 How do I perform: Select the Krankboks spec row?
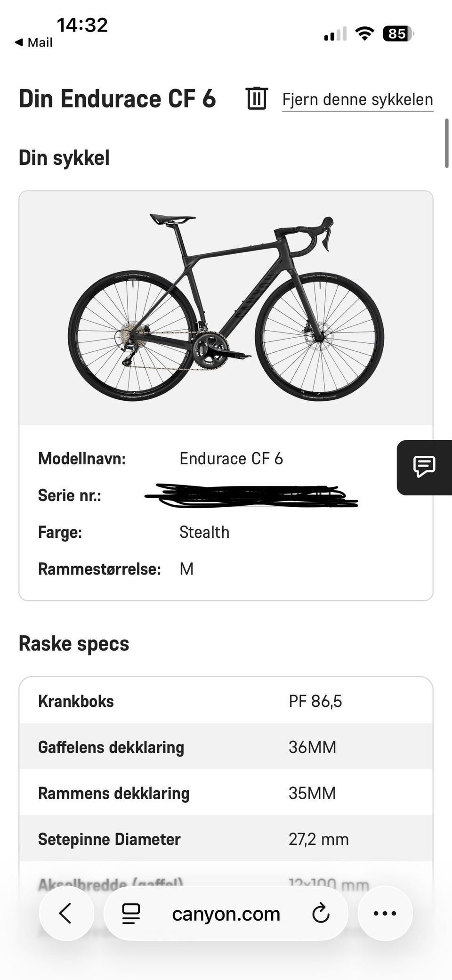[x=226, y=701]
